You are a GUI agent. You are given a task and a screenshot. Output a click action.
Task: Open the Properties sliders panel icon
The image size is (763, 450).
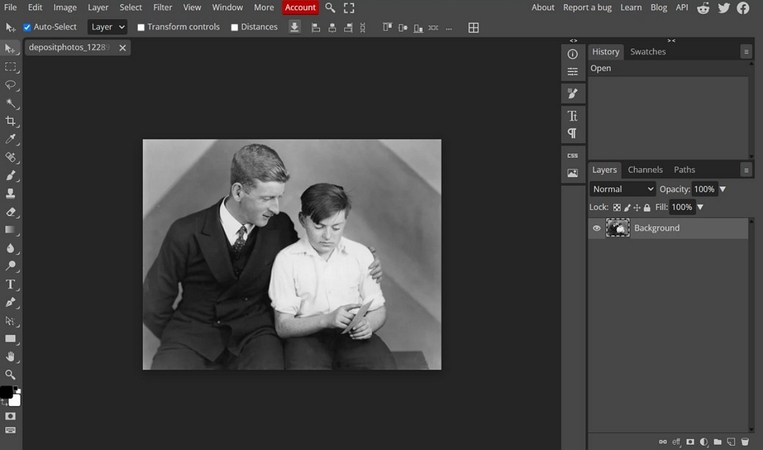(x=573, y=72)
